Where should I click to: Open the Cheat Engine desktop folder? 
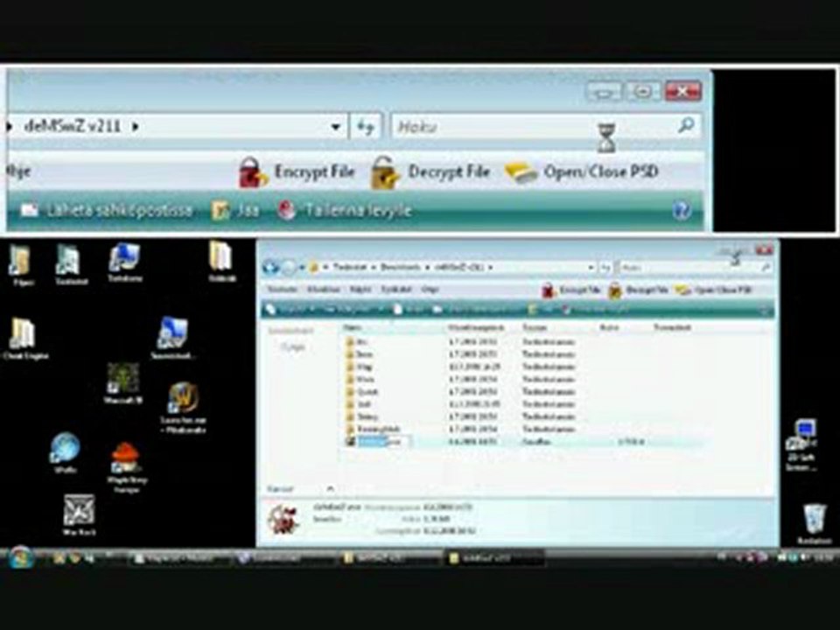(23, 338)
